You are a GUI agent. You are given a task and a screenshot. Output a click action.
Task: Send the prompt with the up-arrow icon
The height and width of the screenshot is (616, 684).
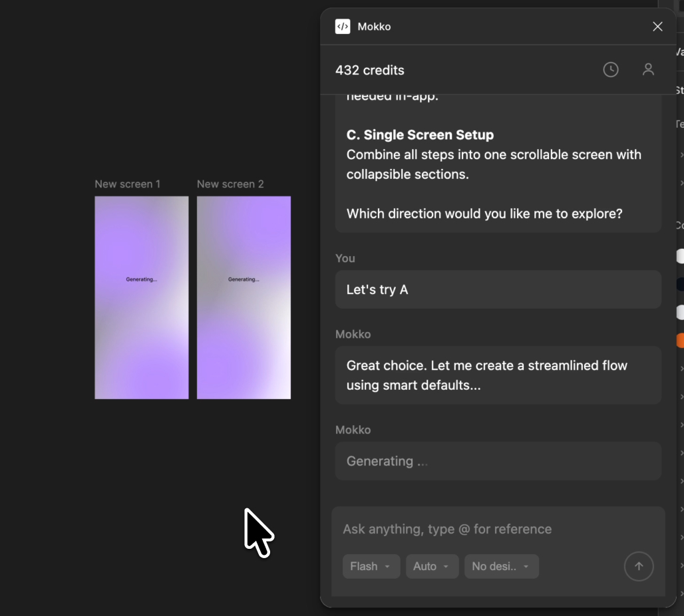point(638,566)
